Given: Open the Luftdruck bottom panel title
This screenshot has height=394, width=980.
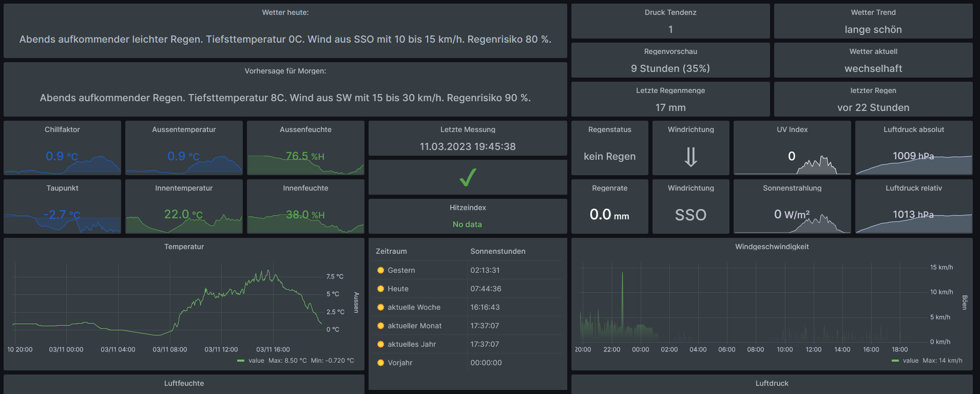Looking at the screenshot, I should point(772,383).
